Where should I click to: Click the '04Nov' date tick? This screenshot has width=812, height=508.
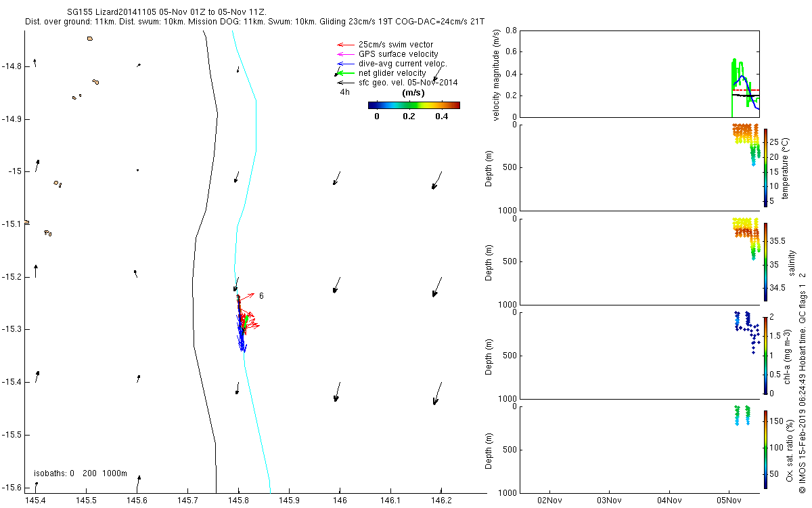click(669, 501)
